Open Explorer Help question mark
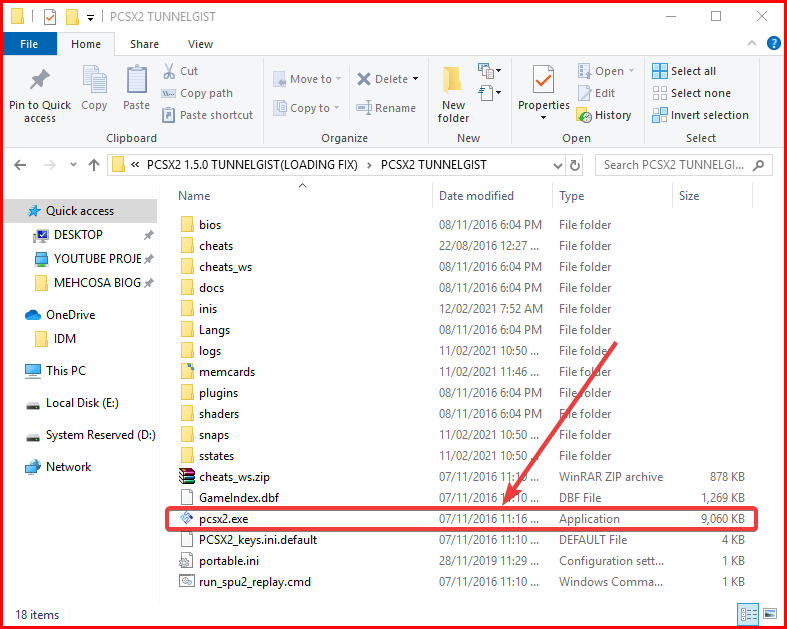The height and width of the screenshot is (629, 787). click(x=773, y=44)
